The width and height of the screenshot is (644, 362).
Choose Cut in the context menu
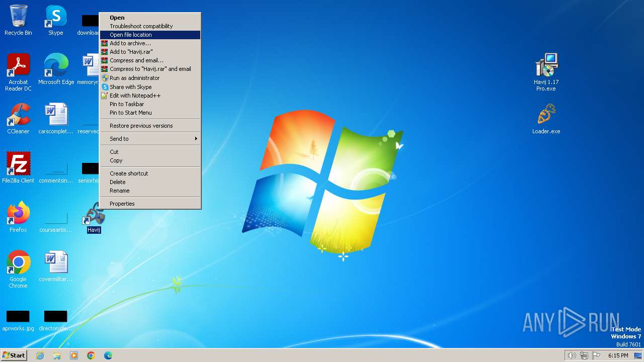pos(150,152)
